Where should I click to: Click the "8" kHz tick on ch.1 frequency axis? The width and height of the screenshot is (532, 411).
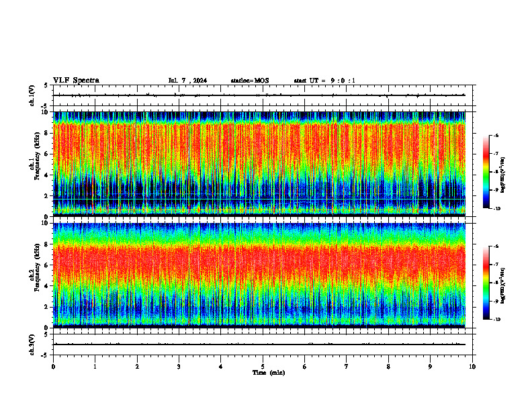click(x=47, y=133)
